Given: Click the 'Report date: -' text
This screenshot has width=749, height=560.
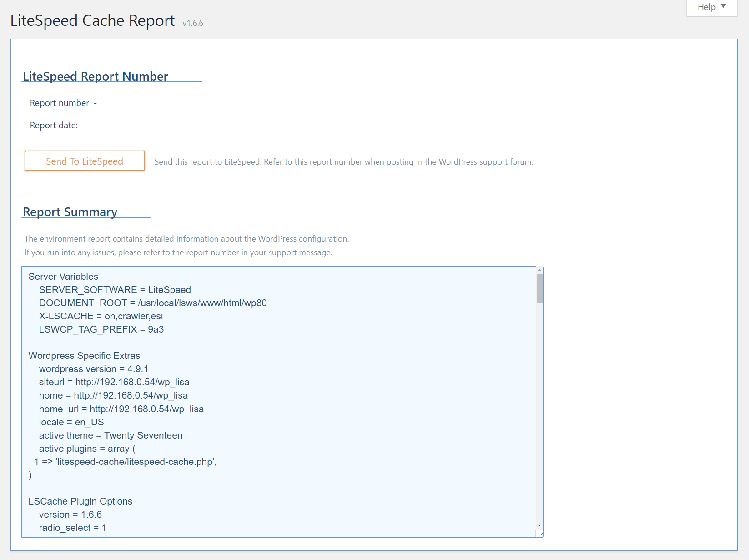Looking at the screenshot, I should tap(57, 125).
